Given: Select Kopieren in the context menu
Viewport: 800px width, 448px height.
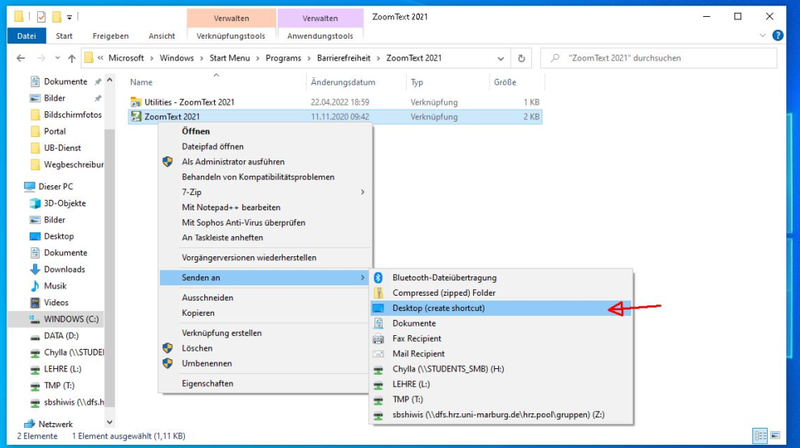Looking at the screenshot, I should (198, 313).
